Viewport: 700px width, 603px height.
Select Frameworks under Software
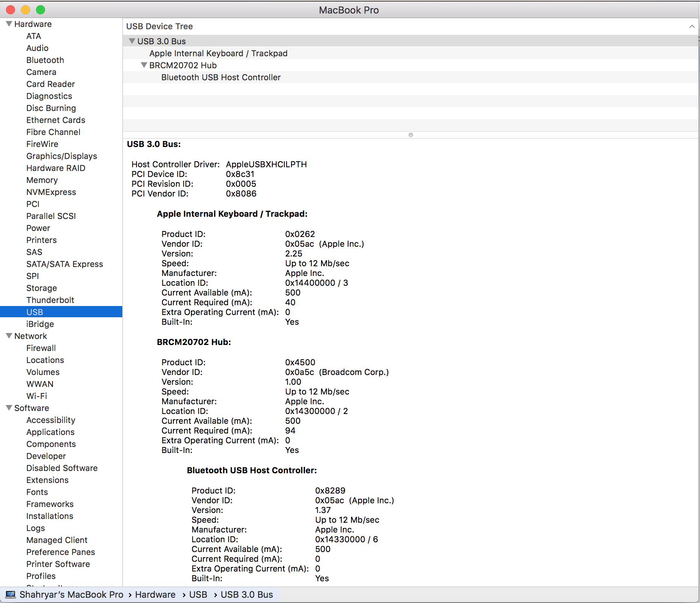(50, 504)
